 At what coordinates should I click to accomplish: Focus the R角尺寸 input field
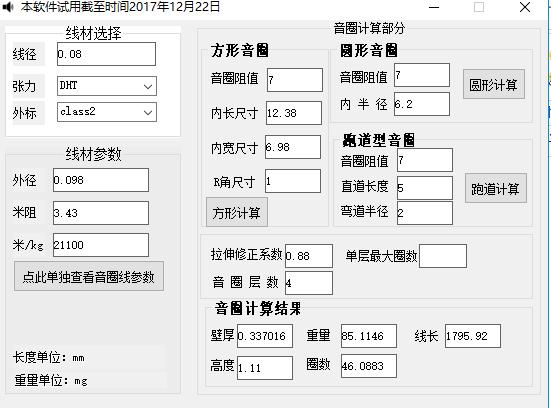(x=293, y=181)
